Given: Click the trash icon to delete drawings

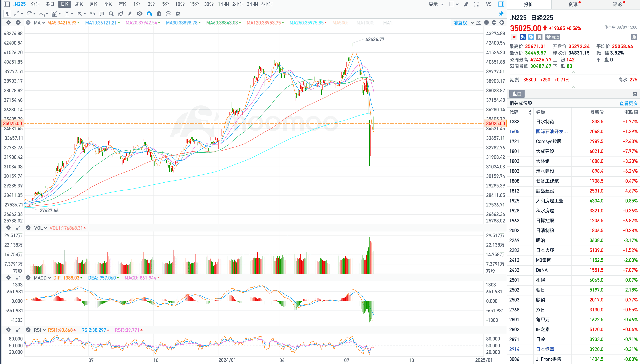Looking at the screenshot, I should pos(159,14).
